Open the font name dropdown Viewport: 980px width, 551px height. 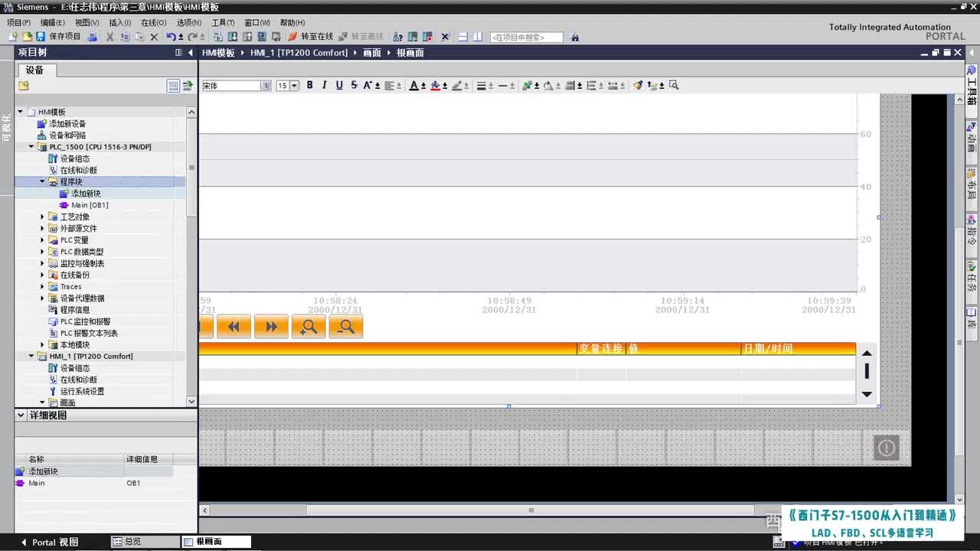pos(266,86)
